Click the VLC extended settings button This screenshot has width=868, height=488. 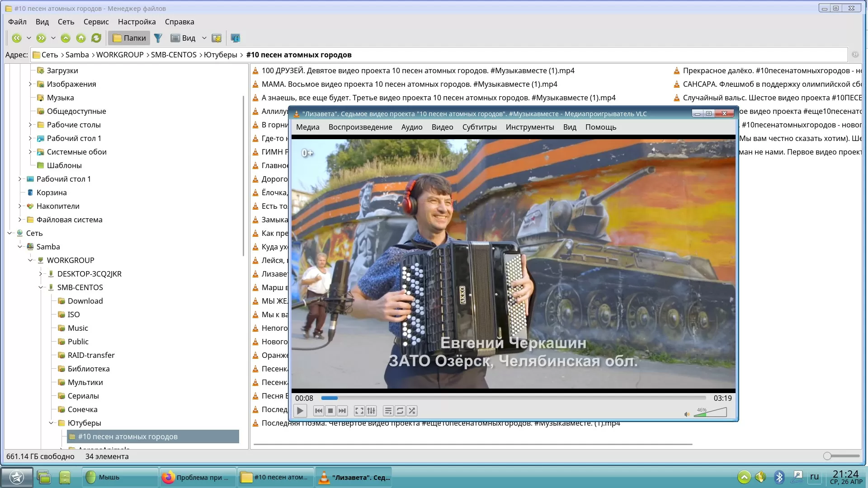pyautogui.click(x=371, y=411)
